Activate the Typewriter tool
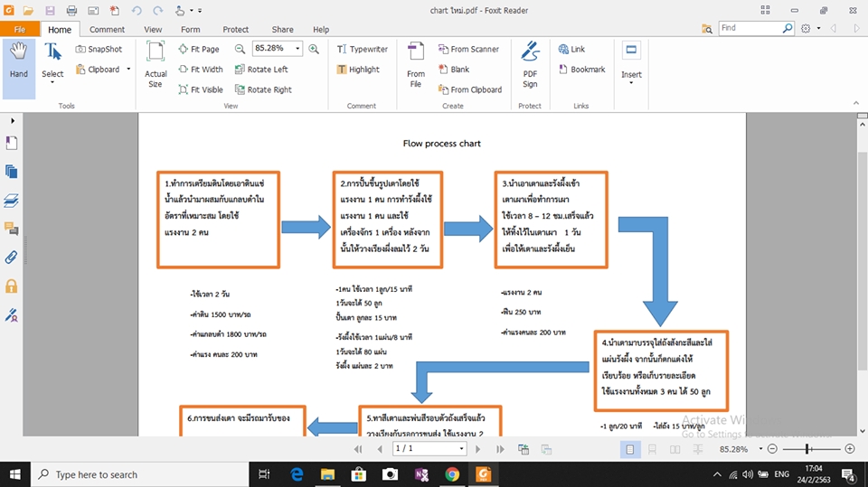Image resolution: width=868 pixels, height=487 pixels. (x=363, y=49)
